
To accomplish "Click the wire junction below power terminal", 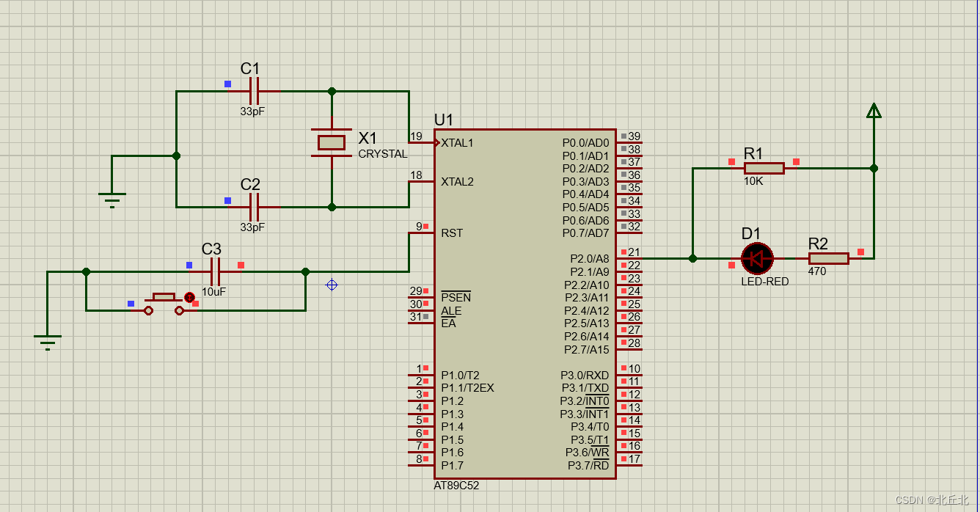I will (x=874, y=168).
